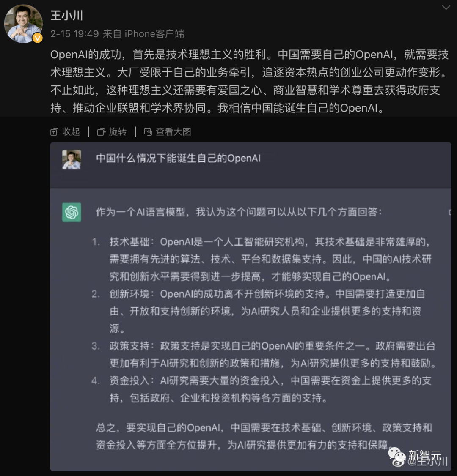Open 王小川's profile avatar photo
457x476 pixels.
(23, 24)
